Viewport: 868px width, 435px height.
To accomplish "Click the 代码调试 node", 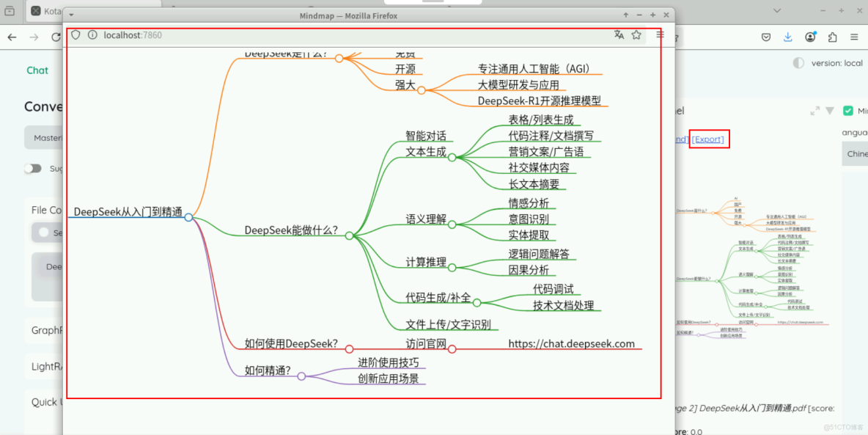I will [553, 289].
